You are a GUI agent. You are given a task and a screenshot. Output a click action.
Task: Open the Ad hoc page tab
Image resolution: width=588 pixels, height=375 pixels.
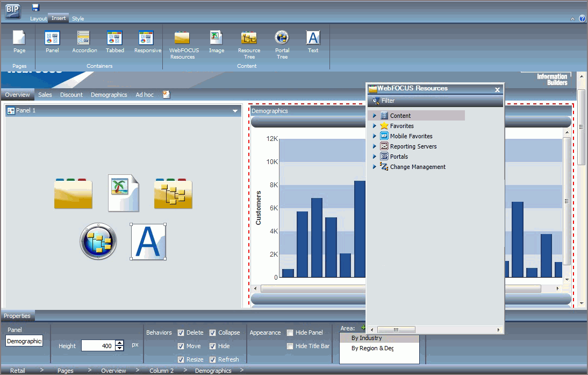145,95
